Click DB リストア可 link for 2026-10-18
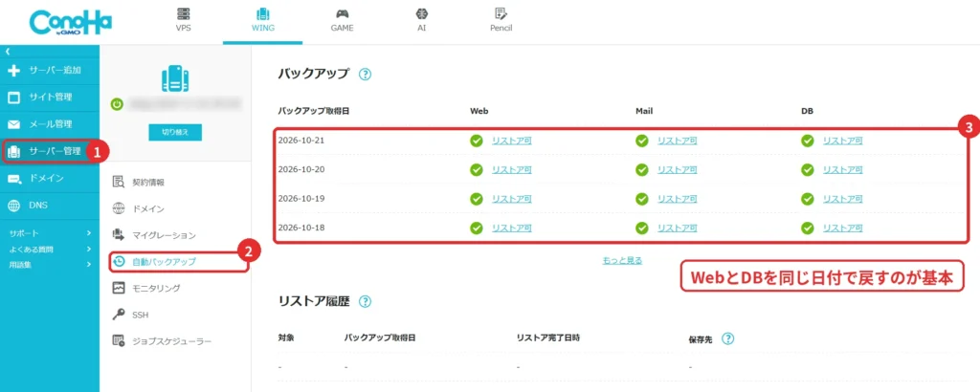The width and height of the screenshot is (980, 392). [x=842, y=229]
